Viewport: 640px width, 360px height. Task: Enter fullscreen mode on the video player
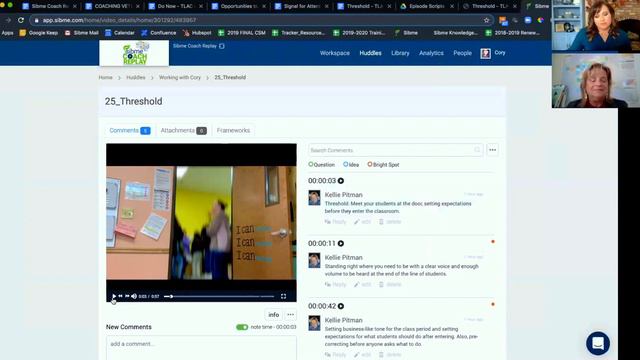(x=283, y=296)
